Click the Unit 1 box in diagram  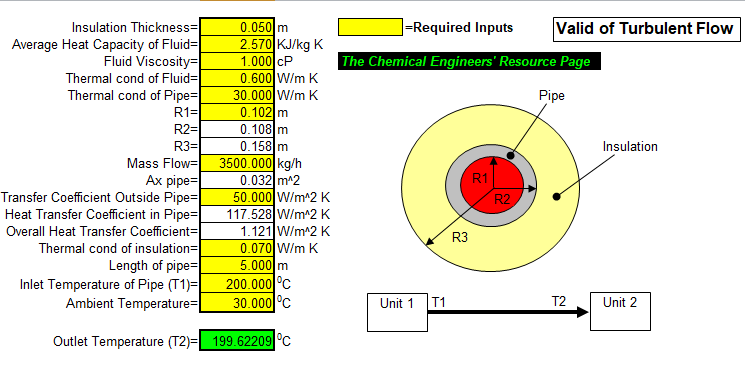pos(397,312)
